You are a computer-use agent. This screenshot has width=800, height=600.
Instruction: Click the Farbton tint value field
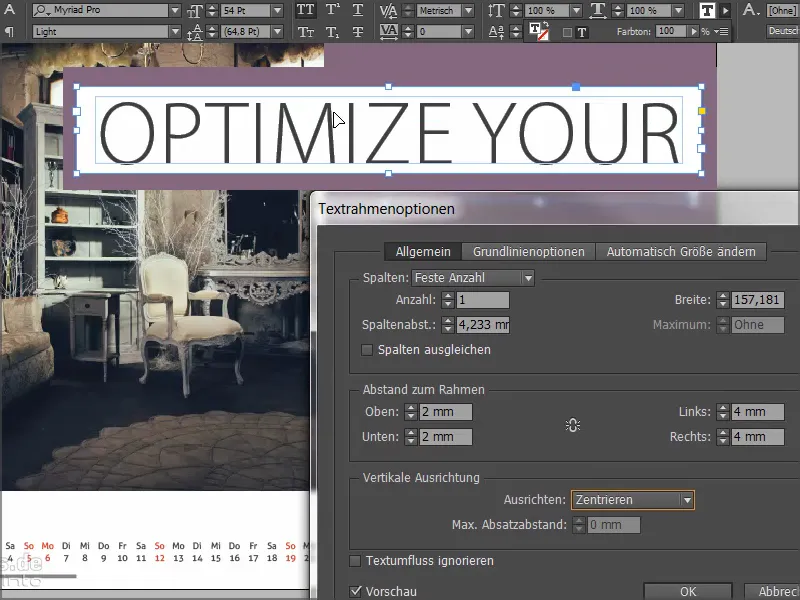tap(671, 32)
